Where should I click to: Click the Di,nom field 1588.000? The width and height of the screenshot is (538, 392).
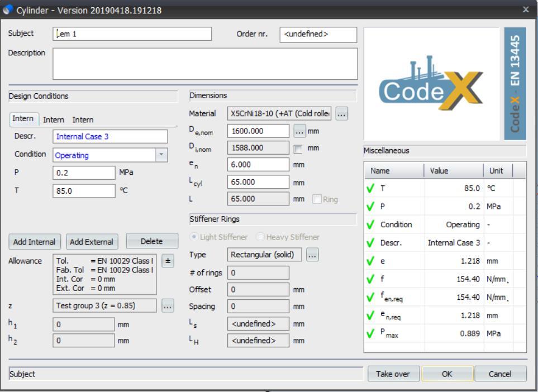258,148
